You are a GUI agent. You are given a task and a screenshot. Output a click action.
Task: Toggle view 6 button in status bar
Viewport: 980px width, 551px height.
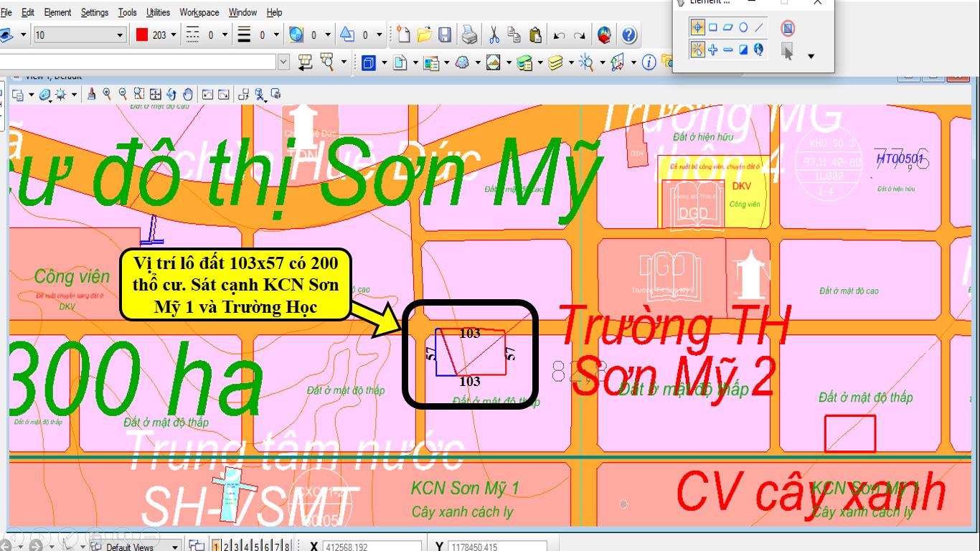point(267,547)
